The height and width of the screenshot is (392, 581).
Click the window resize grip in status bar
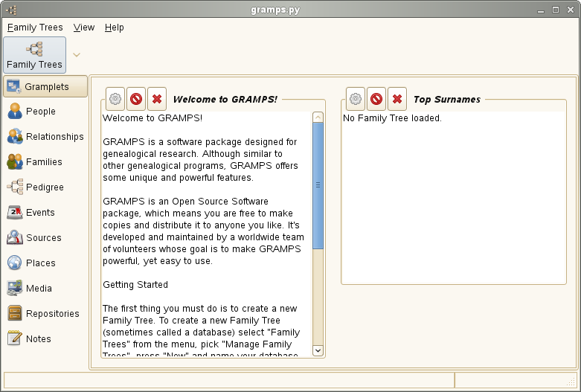(571, 382)
